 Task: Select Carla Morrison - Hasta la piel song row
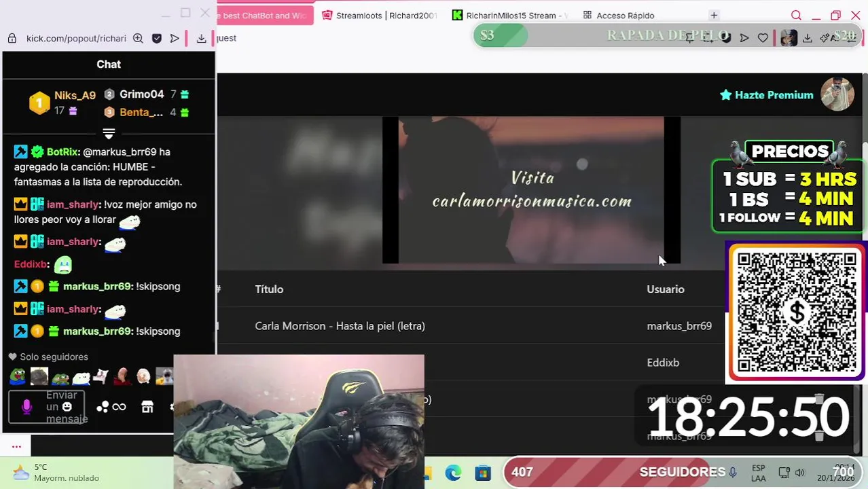pos(471,326)
